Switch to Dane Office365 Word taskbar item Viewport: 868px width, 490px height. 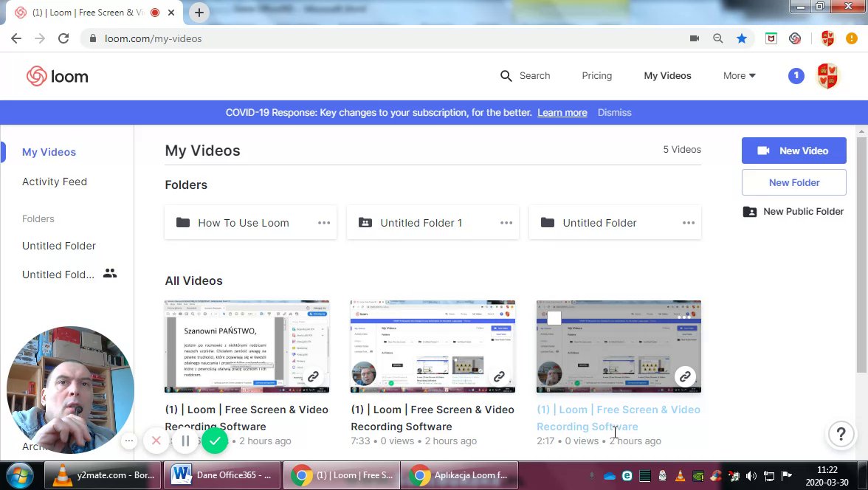tap(223, 475)
